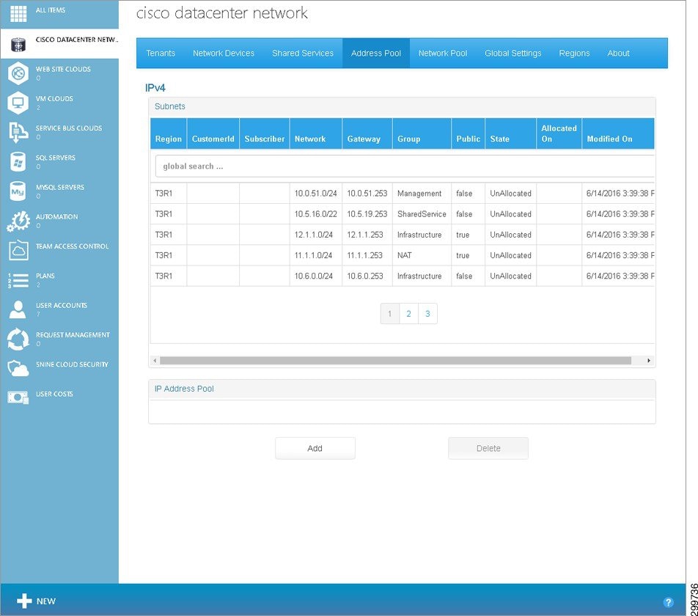Open the 5Nine Cloud Security icon
Image resolution: width=698 pixels, height=616 pixels.
coord(18,369)
